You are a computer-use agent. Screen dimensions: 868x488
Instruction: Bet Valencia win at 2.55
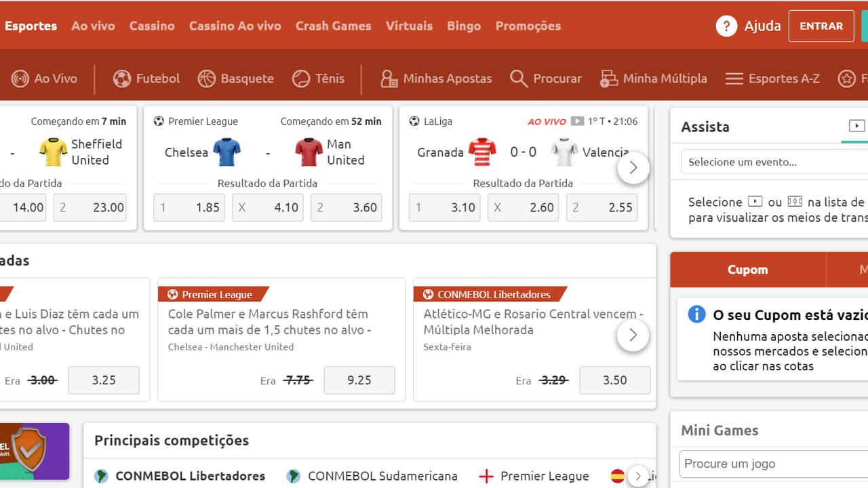(602, 207)
